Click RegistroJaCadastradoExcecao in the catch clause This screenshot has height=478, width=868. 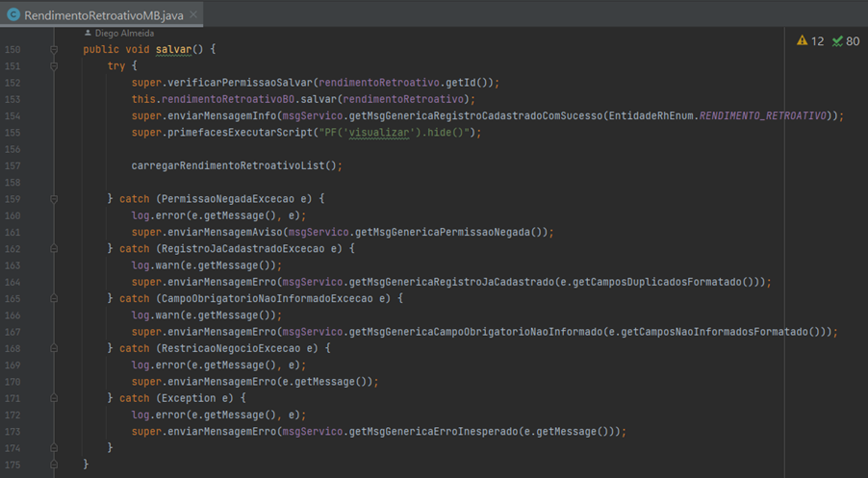pyautogui.click(x=243, y=248)
